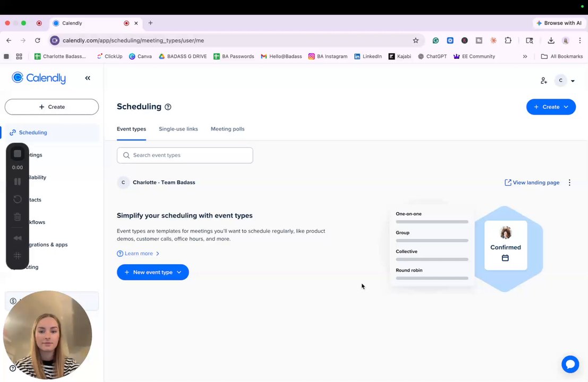Viewport: 588px width, 382px height.
Task: Open the BA Instagram bookmark
Action: point(327,57)
